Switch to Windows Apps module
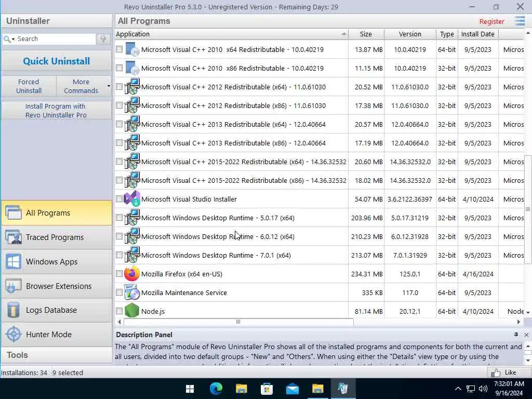 click(57, 262)
